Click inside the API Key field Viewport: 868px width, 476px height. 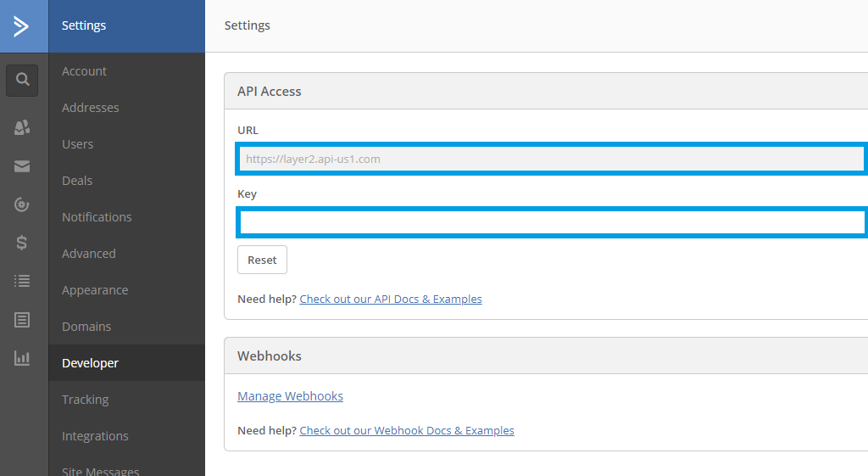(x=551, y=222)
